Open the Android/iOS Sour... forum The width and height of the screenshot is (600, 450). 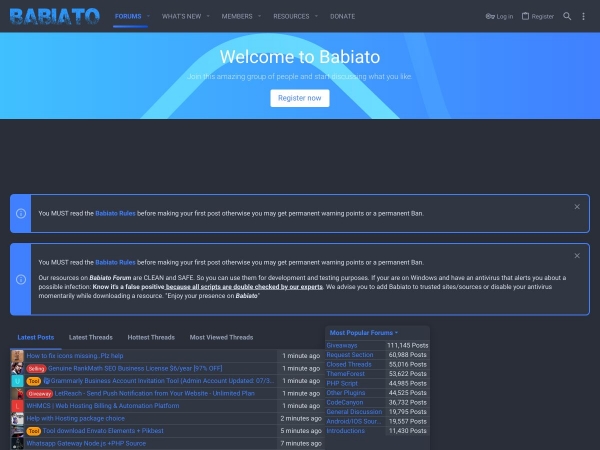(x=354, y=421)
